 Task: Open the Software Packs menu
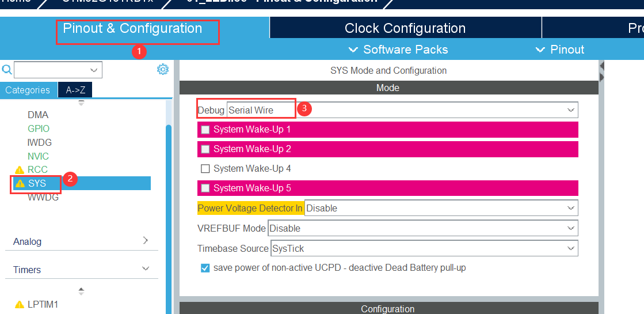tap(398, 50)
